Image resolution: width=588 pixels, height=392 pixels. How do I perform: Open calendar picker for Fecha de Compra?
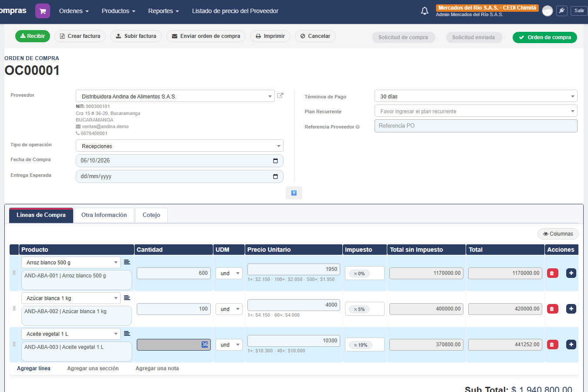pos(275,161)
